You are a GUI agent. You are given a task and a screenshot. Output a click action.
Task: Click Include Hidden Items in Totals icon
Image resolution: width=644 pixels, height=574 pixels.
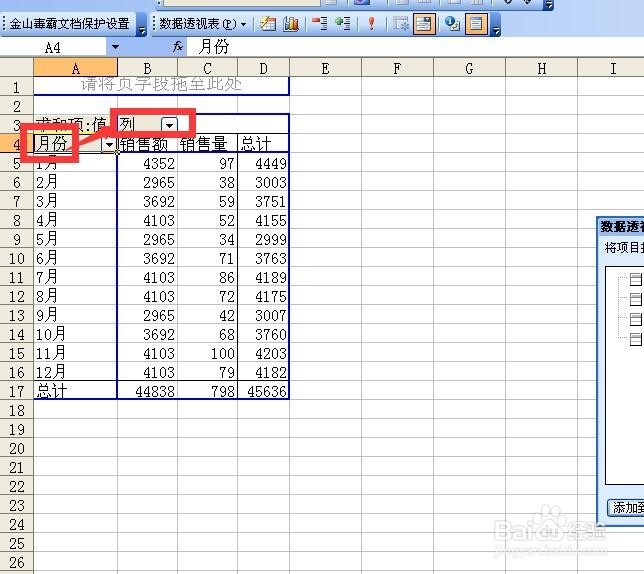400,24
